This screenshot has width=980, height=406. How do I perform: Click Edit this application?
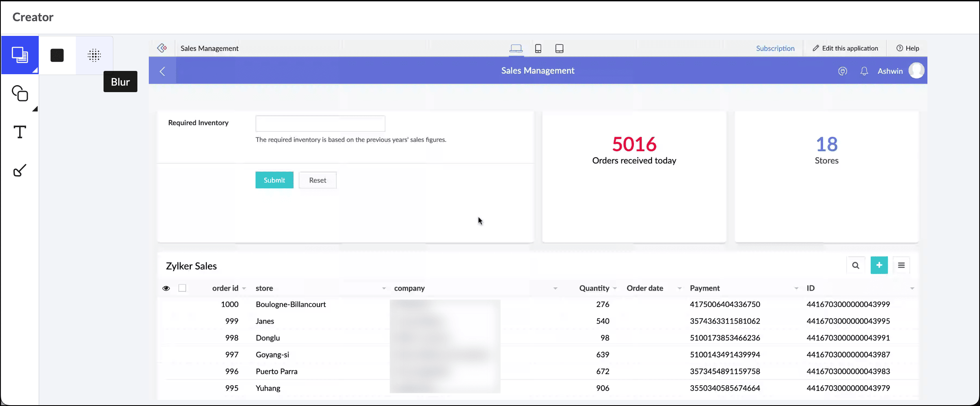pyautogui.click(x=845, y=48)
